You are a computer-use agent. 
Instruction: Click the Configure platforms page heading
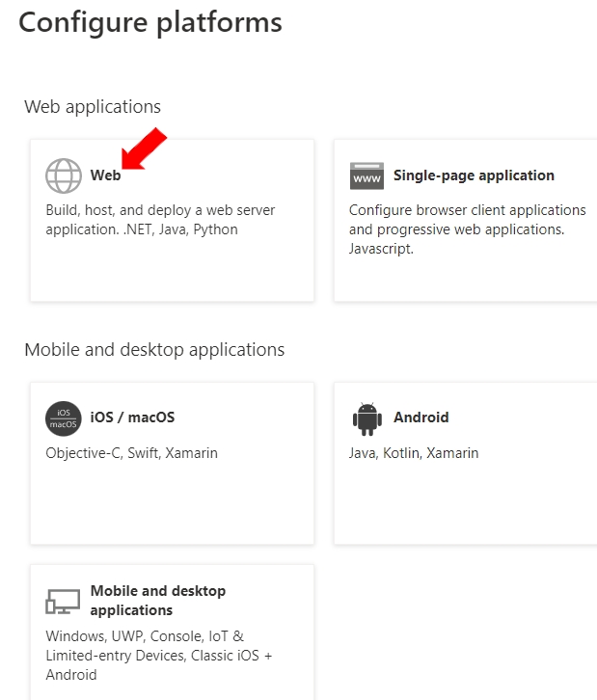click(x=150, y=22)
